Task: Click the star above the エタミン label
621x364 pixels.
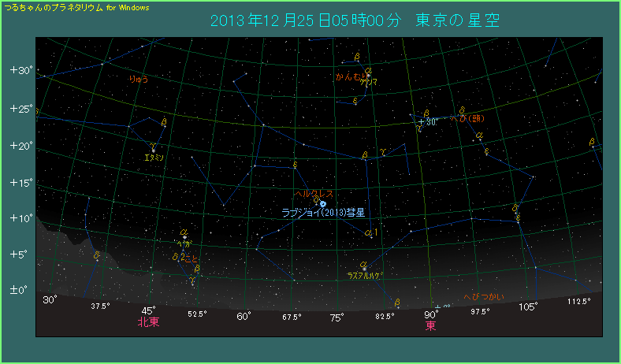Action: pos(154,148)
